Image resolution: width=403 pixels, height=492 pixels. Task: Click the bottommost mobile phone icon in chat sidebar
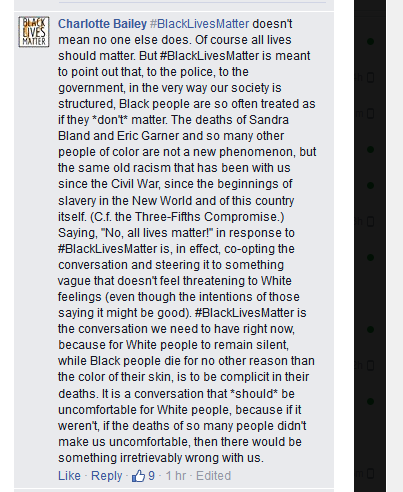tap(370, 473)
